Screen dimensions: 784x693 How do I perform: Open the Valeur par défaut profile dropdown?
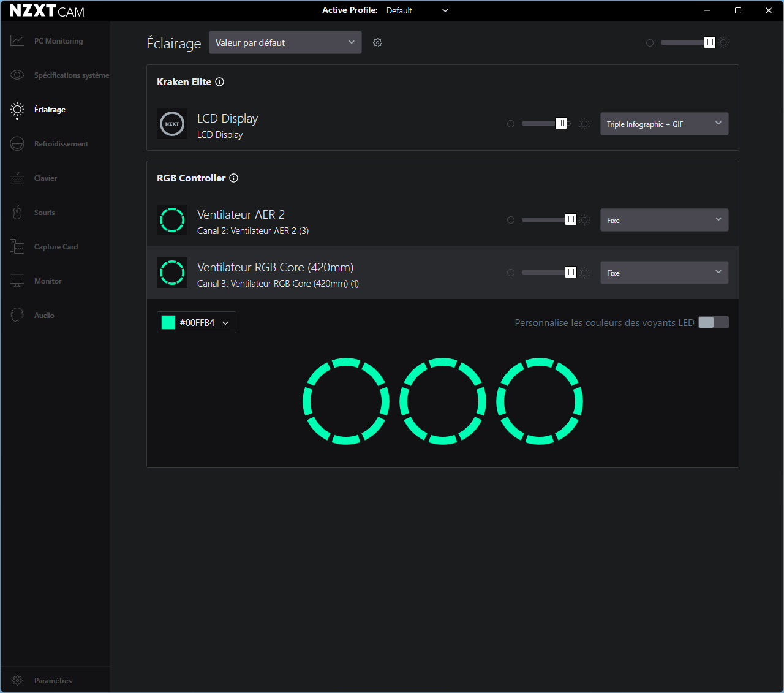[285, 42]
